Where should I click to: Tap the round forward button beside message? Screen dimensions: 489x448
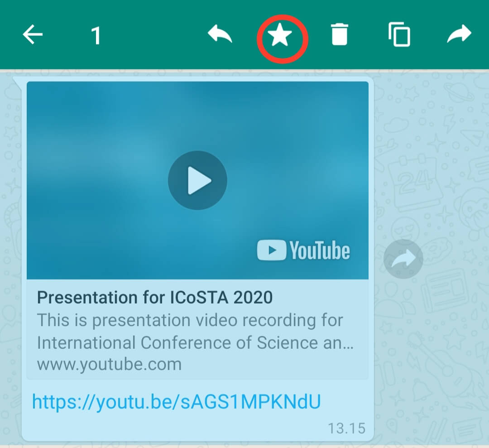(x=403, y=259)
